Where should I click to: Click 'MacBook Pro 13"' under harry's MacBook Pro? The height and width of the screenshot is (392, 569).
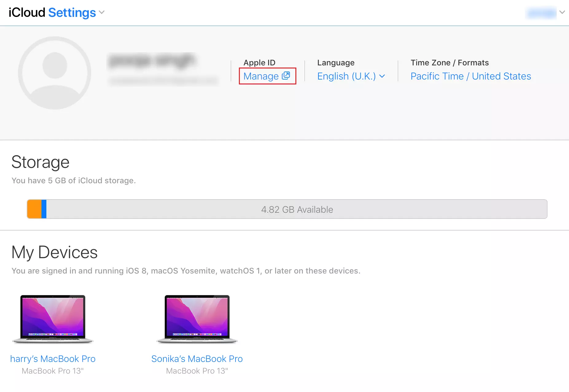[53, 371]
